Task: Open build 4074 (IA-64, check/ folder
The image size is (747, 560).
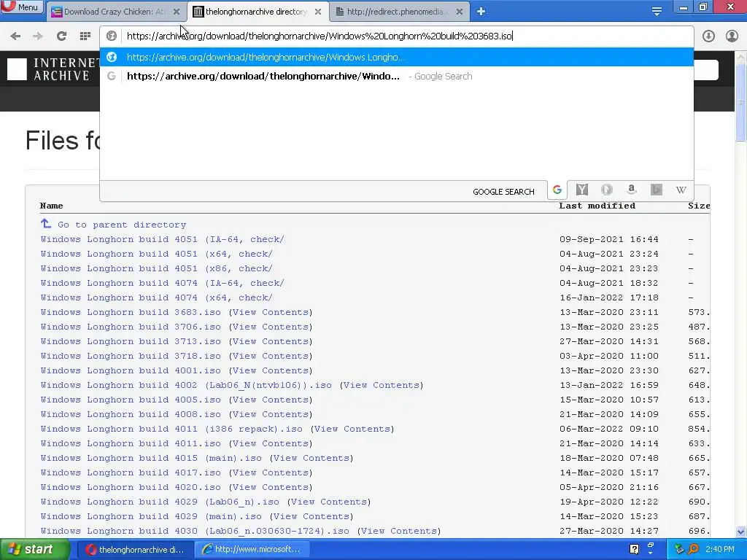Action: click(162, 284)
